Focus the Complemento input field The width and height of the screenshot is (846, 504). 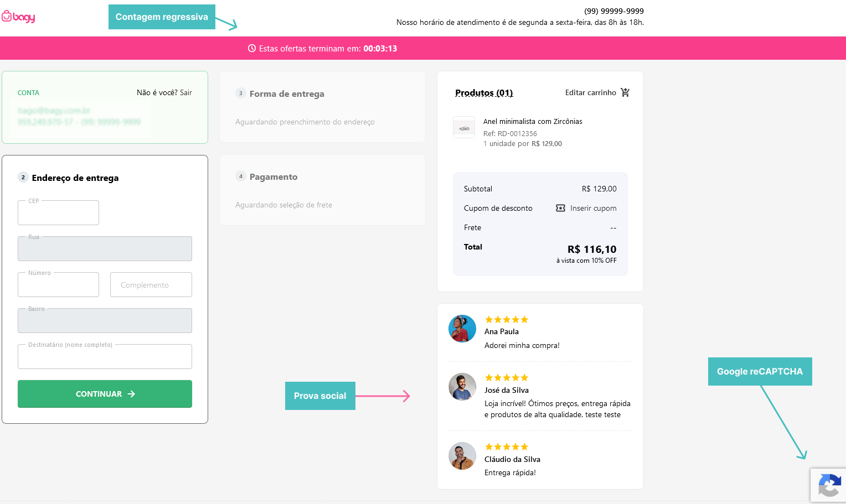151,284
